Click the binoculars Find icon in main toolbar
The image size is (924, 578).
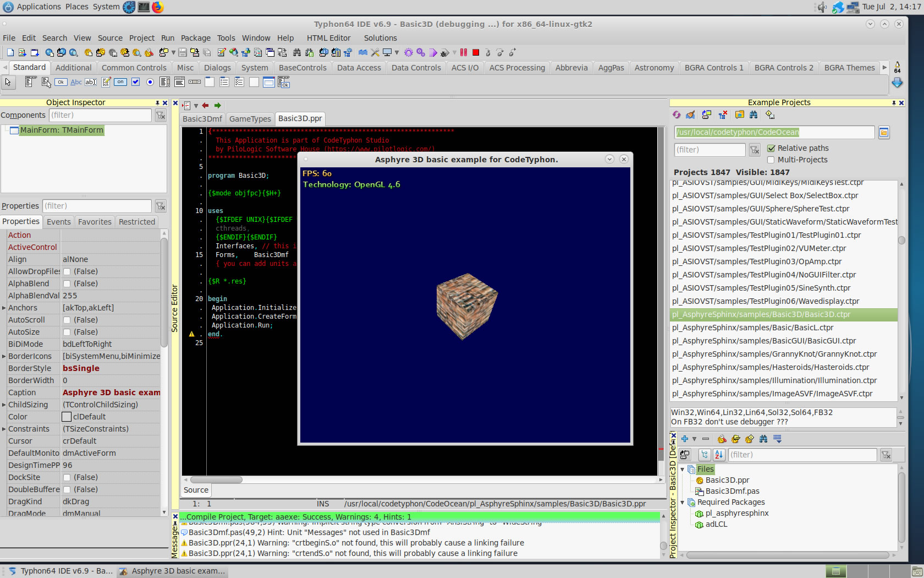coord(297,52)
